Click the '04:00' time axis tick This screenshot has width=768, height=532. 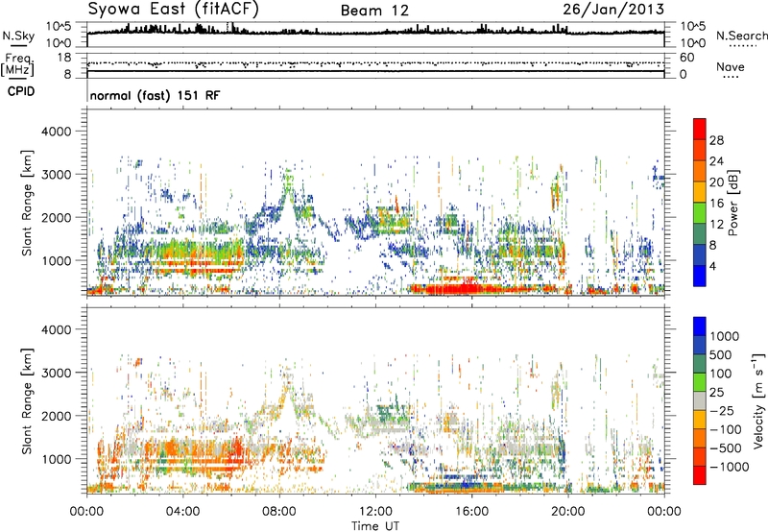point(182,512)
